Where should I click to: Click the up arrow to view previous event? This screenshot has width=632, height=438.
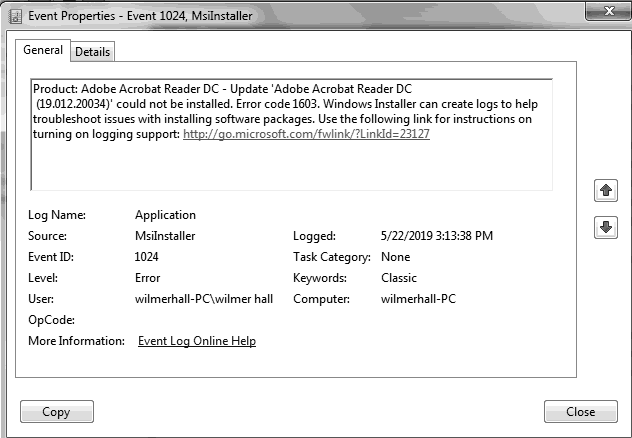605,190
